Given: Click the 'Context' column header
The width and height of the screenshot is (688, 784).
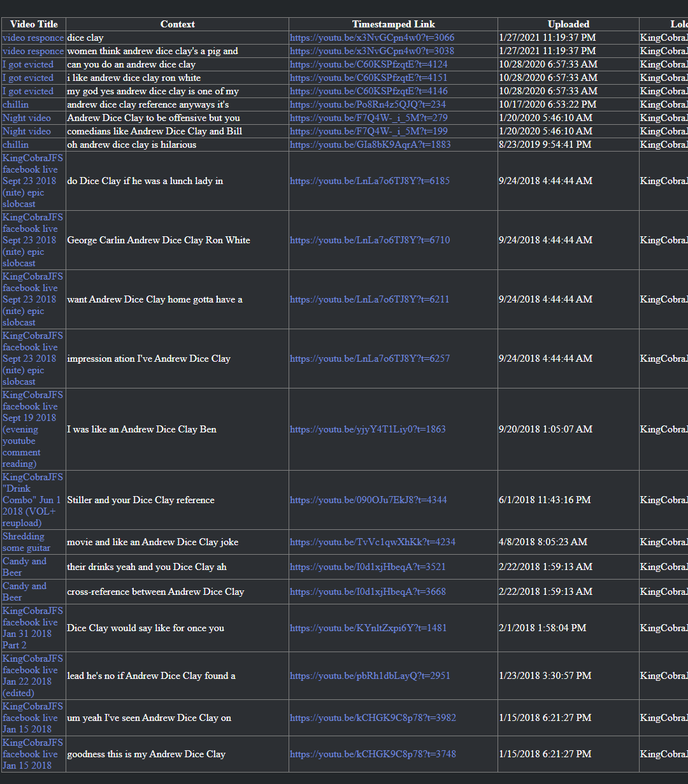Looking at the screenshot, I should tap(178, 24).
